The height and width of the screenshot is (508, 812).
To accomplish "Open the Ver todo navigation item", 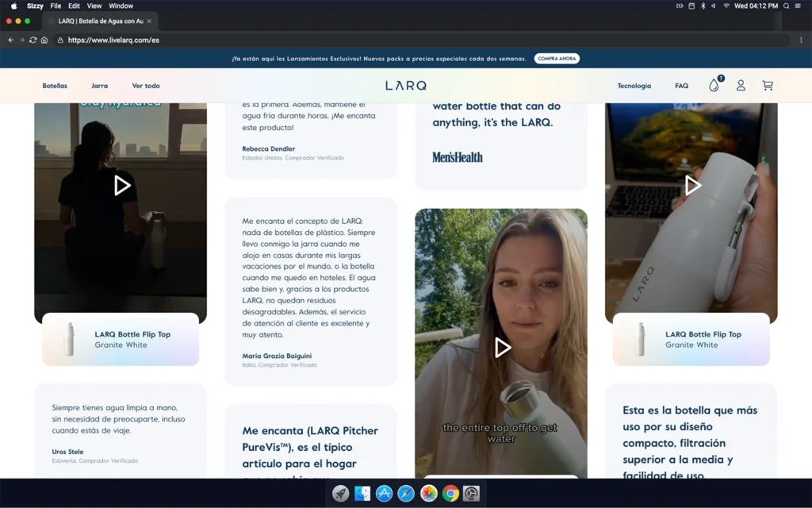I will (146, 86).
